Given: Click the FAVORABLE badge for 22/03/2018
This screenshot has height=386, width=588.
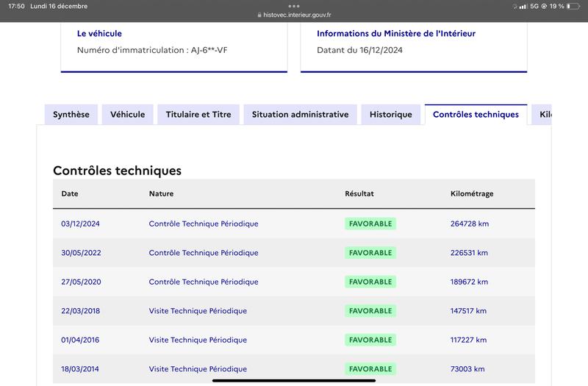Looking at the screenshot, I should [x=370, y=311].
